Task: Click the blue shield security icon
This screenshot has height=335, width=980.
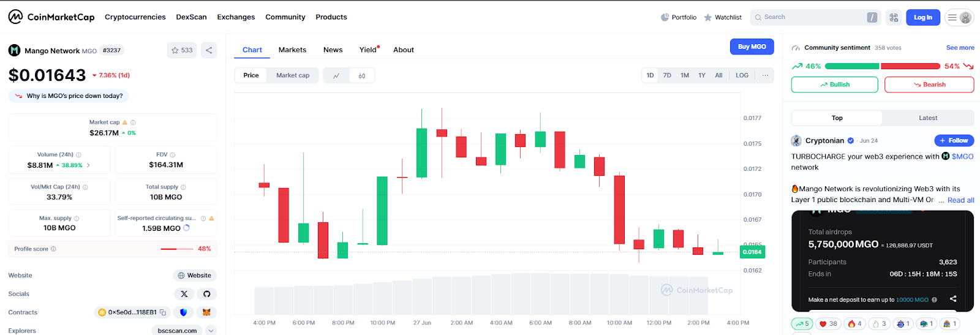Action: point(183,312)
